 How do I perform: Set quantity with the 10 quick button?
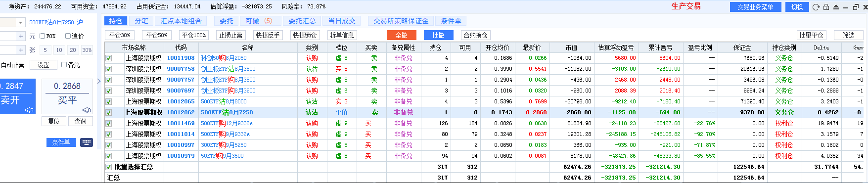tap(59, 50)
